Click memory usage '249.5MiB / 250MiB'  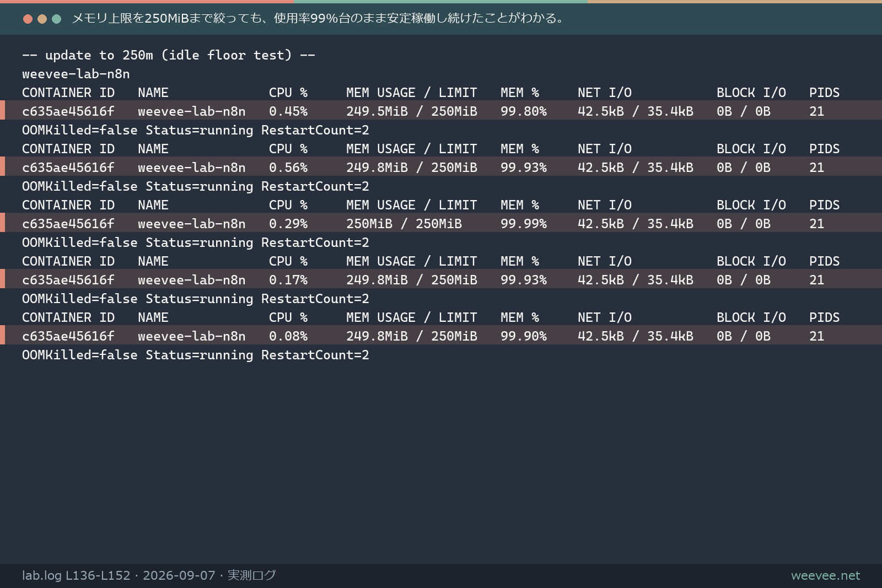pos(412,111)
